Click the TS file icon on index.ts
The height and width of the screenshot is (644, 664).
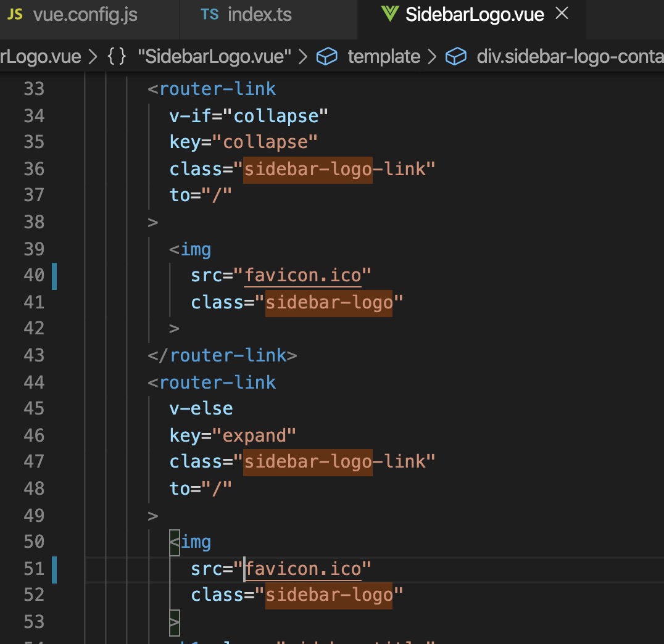coord(209,15)
